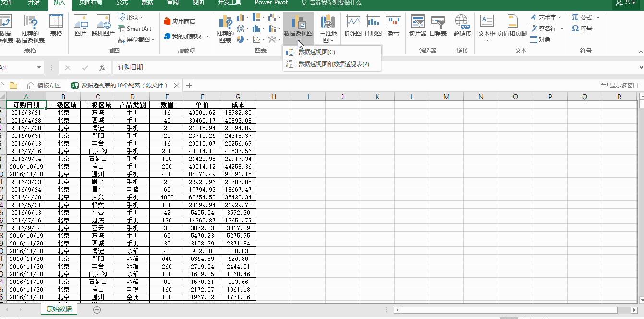This screenshot has width=644, height=319.
Task: Click cell containing 门头沟 with date 2016/7/16
Action: pyautogui.click(x=97, y=151)
